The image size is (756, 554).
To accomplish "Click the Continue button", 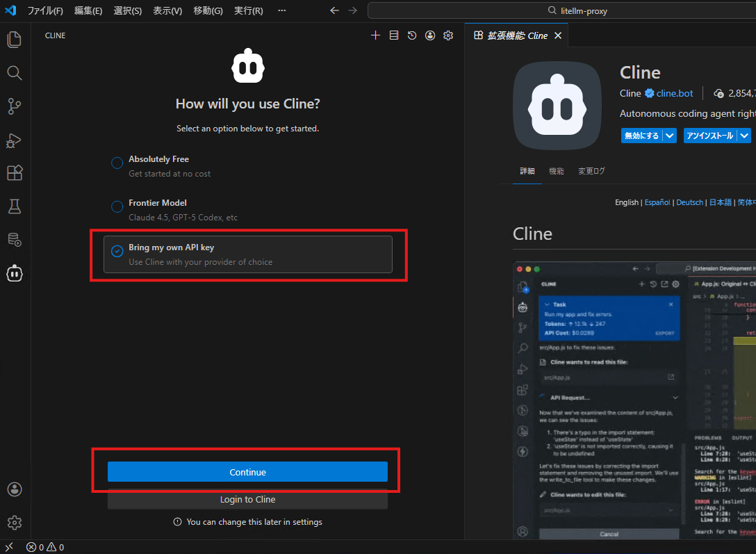I will (247, 472).
